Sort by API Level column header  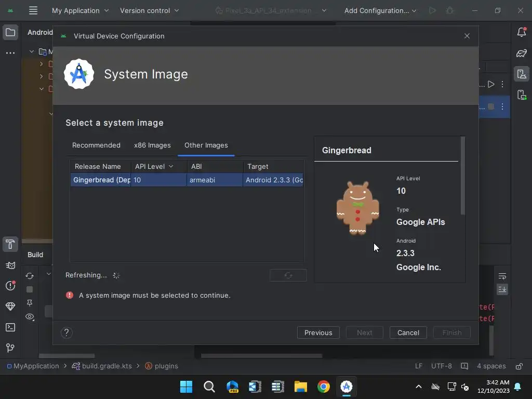pyautogui.click(x=158, y=167)
